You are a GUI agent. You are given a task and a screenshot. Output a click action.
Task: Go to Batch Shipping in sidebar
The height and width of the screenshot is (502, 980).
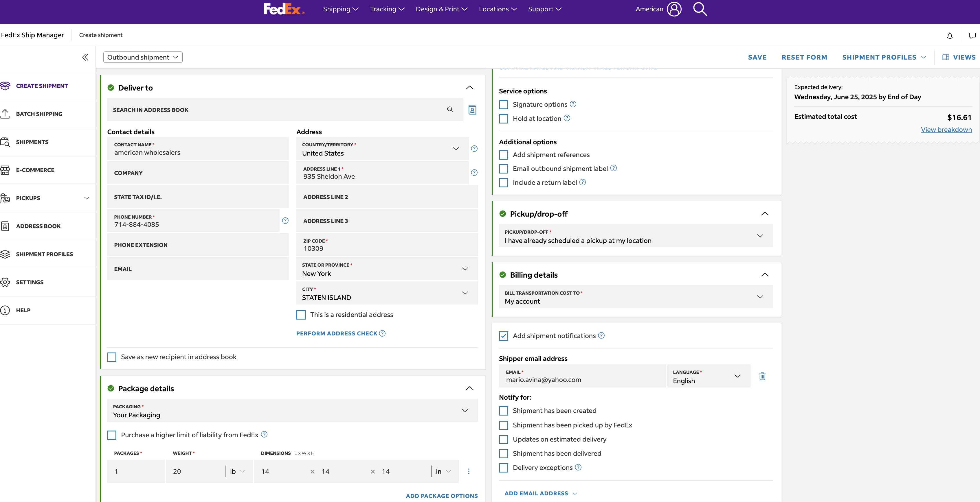point(39,114)
